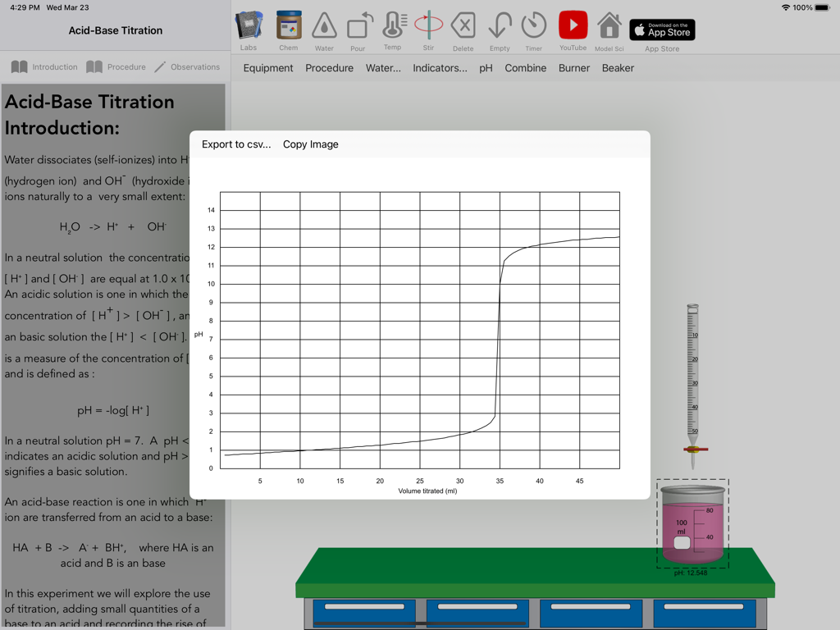Viewport: 840px width, 630px height.
Task: Enable the Stir tool
Action: [428, 29]
